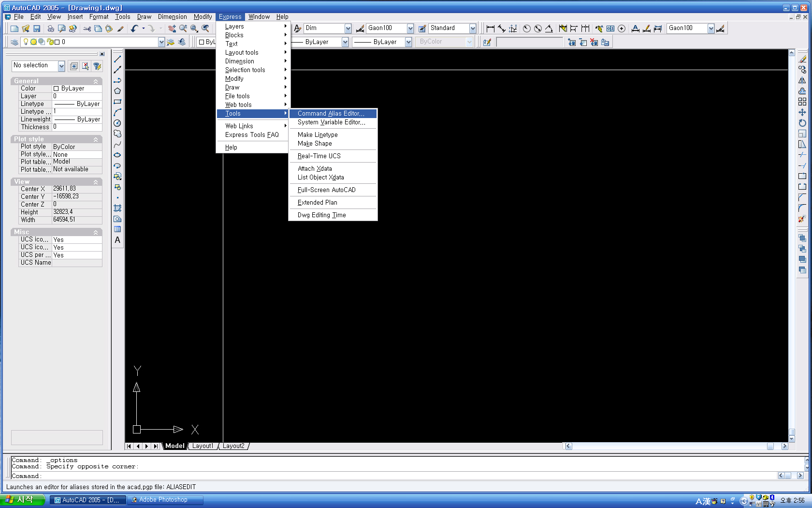Switch to the Layout1 tab
The height and width of the screenshot is (508, 812).
(203, 446)
